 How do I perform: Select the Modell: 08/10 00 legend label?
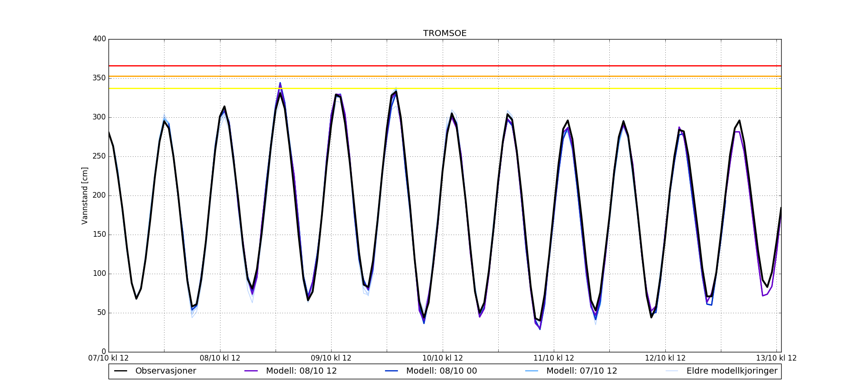441,371
